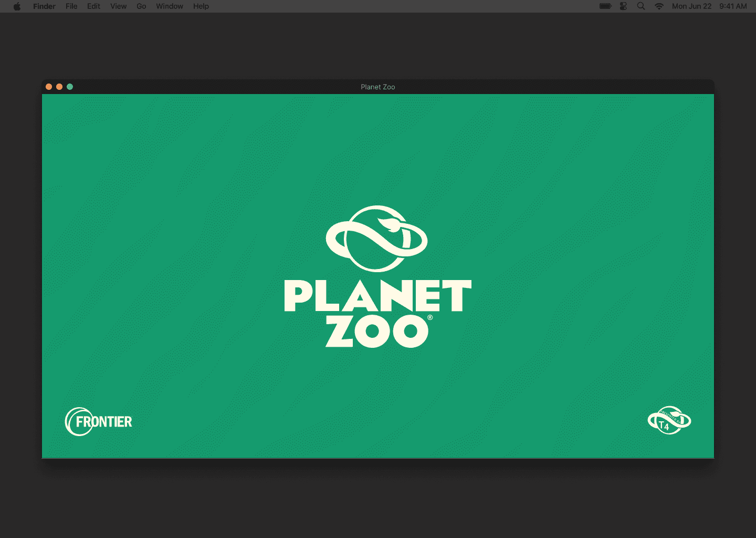Open Spotlight search
The height and width of the screenshot is (538, 756).
click(641, 6)
